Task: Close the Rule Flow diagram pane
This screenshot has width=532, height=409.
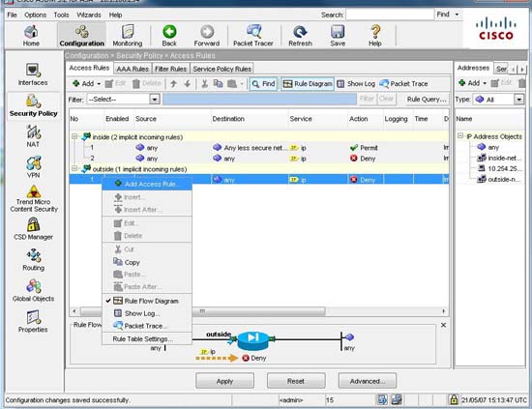Action: [x=443, y=325]
